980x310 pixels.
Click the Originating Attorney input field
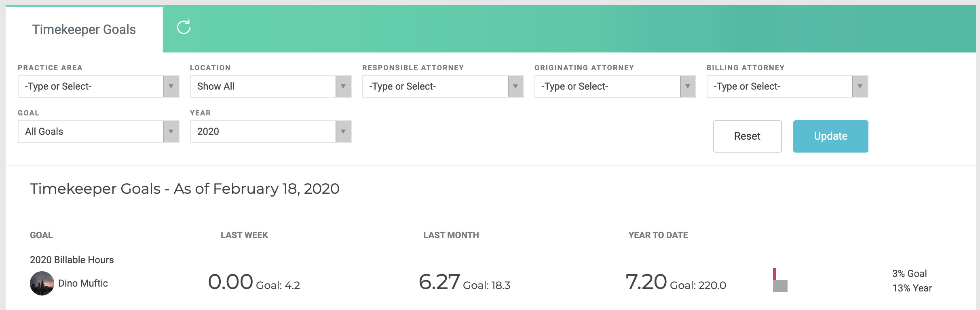click(x=608, y=86)
